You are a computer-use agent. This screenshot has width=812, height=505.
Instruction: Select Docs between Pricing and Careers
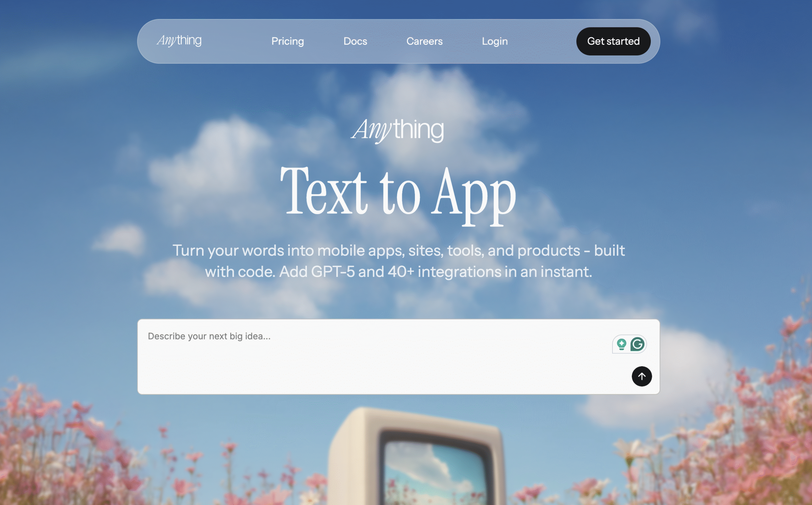click(355, 41)
